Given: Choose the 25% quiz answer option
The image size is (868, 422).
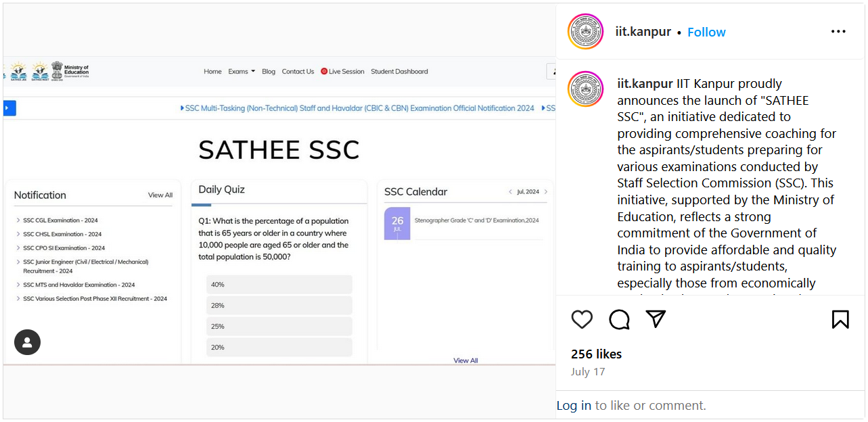Looking at the screenshot, I should coord(279,327).
